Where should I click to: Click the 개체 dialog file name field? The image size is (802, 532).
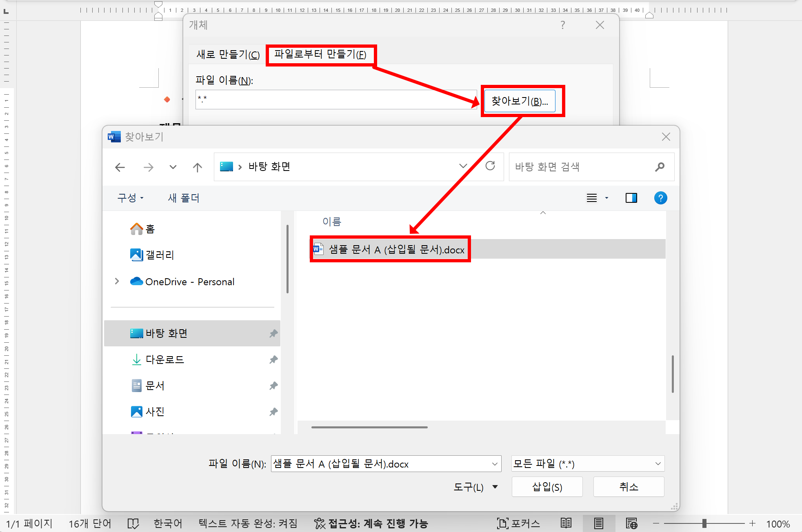tap(336, 100)
